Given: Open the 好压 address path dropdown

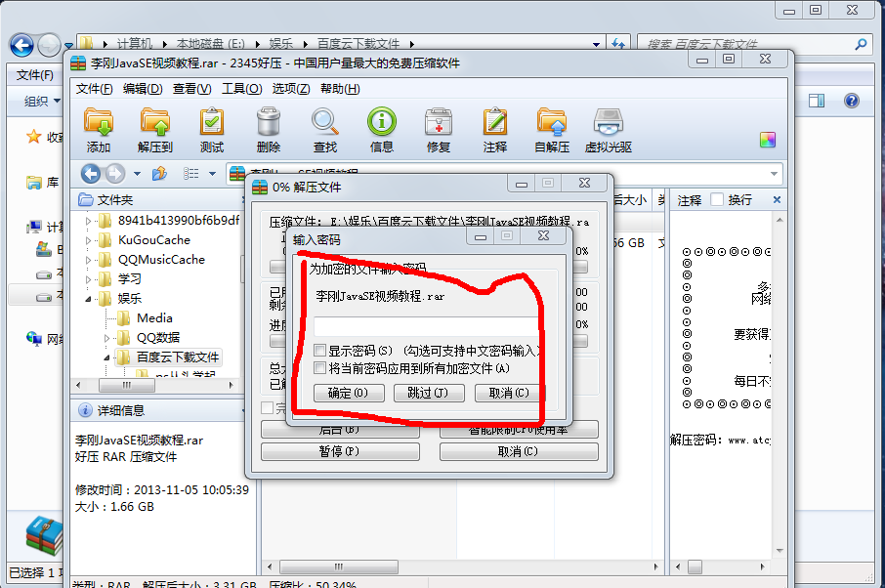Looking at the screenshot, I should click(x=774, y=173).
